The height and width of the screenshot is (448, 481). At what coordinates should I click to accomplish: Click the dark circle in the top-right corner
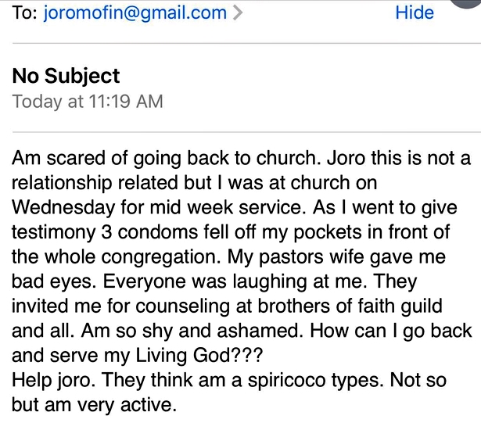pyautogui.click(x=470, y=6)
